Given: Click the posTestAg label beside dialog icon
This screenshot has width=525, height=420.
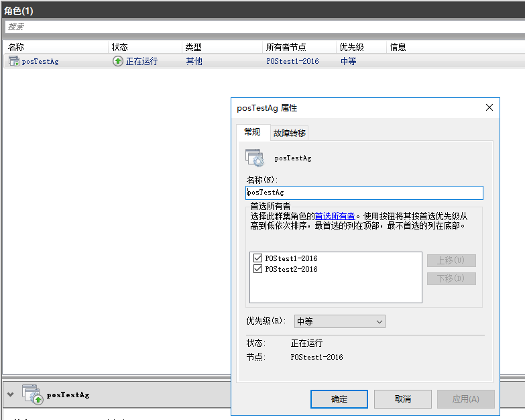Looking at the screenshot, I should pyautogui.click(x=293, y=158).
